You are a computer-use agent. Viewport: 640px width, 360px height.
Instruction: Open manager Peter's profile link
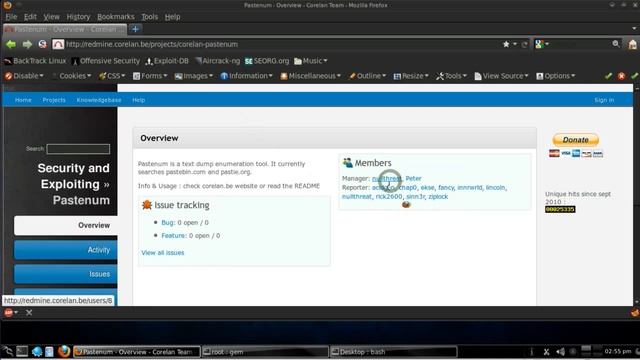pyautogui.click(x=413, y=178)
